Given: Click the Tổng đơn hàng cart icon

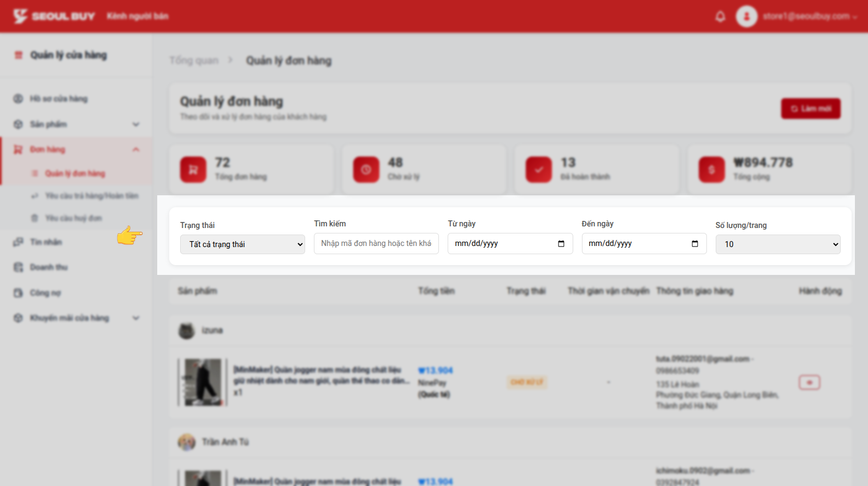Looking at the screenshot, I should [x=193, y=170].
